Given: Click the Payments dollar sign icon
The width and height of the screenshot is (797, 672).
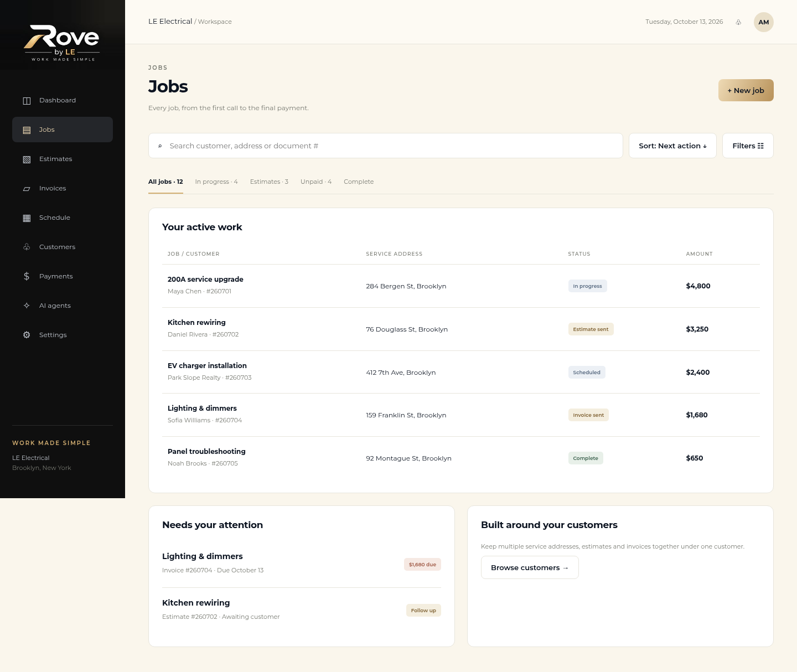Looking at the screenshot, I should 27,276.
